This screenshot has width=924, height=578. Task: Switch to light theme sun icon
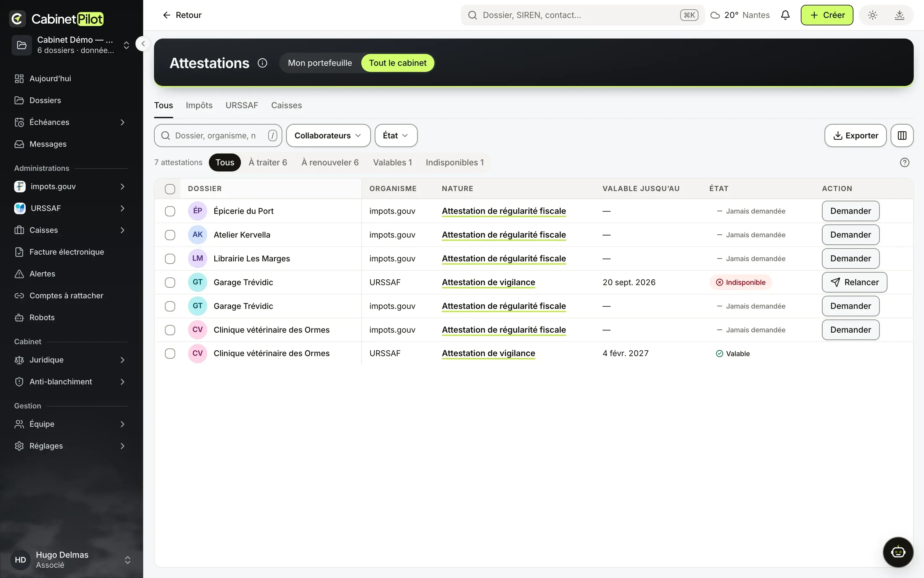[x=872, y=15]
